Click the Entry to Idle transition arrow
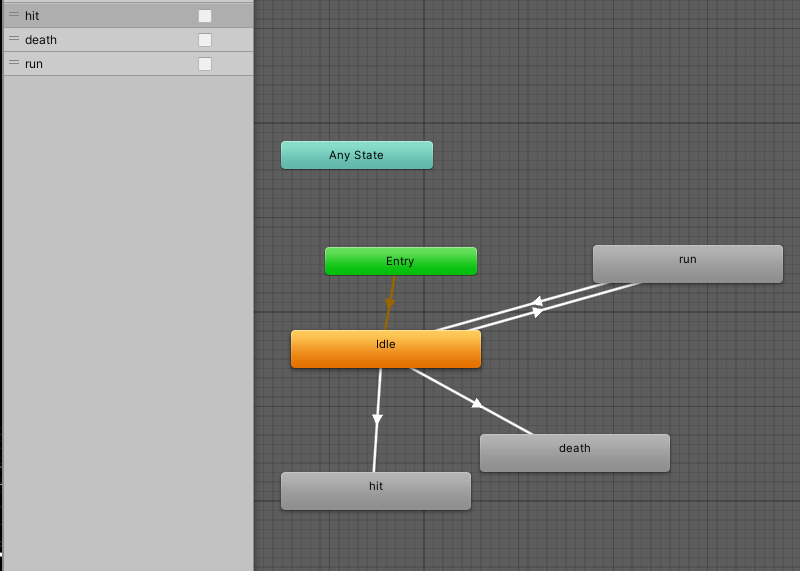 coord(390,302)
